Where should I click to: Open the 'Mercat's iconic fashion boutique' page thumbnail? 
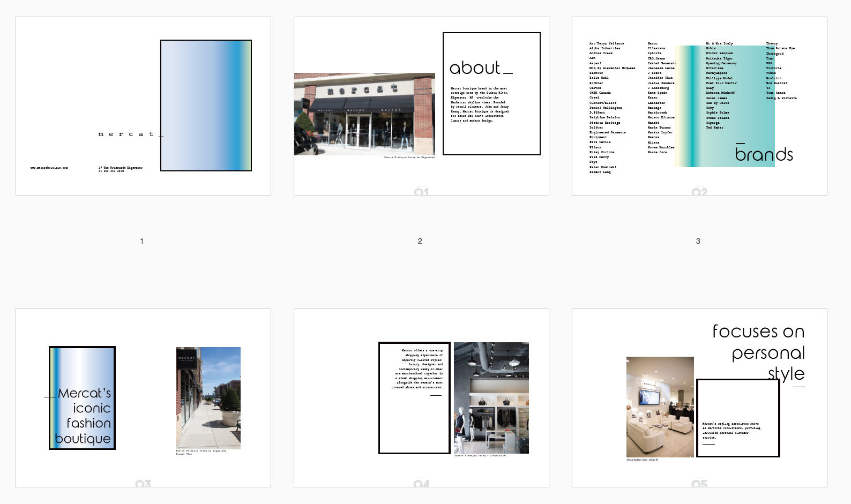(x=143, y=398)
